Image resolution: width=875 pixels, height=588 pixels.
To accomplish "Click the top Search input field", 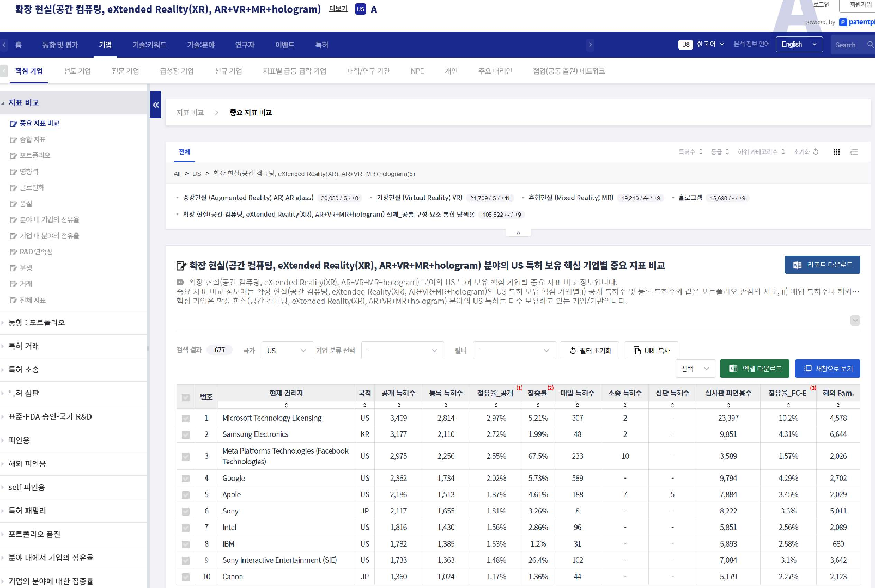I will coord(848,45).
